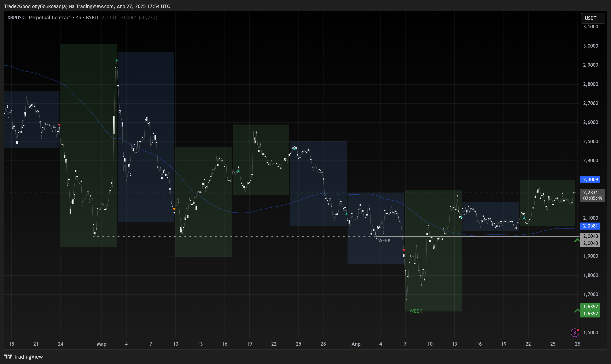611x364 pixels.
Task: Click the Апр month label on time axis
Action: 356,344
